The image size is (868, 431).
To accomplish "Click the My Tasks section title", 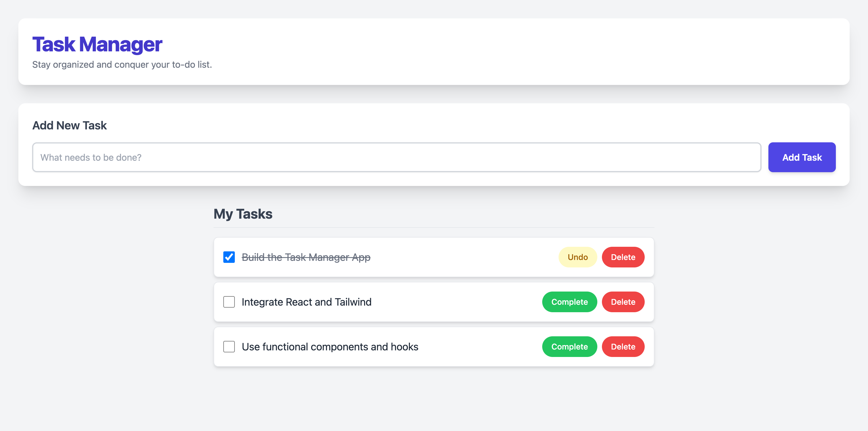I will [x=243, y=214].
